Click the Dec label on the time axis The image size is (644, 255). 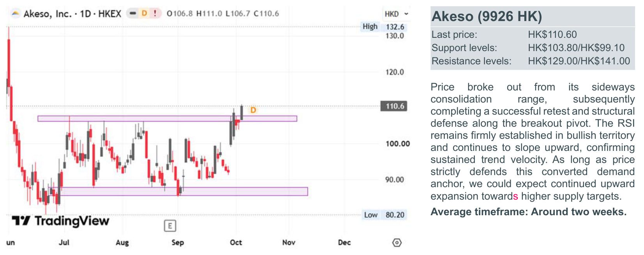(344, 243)
